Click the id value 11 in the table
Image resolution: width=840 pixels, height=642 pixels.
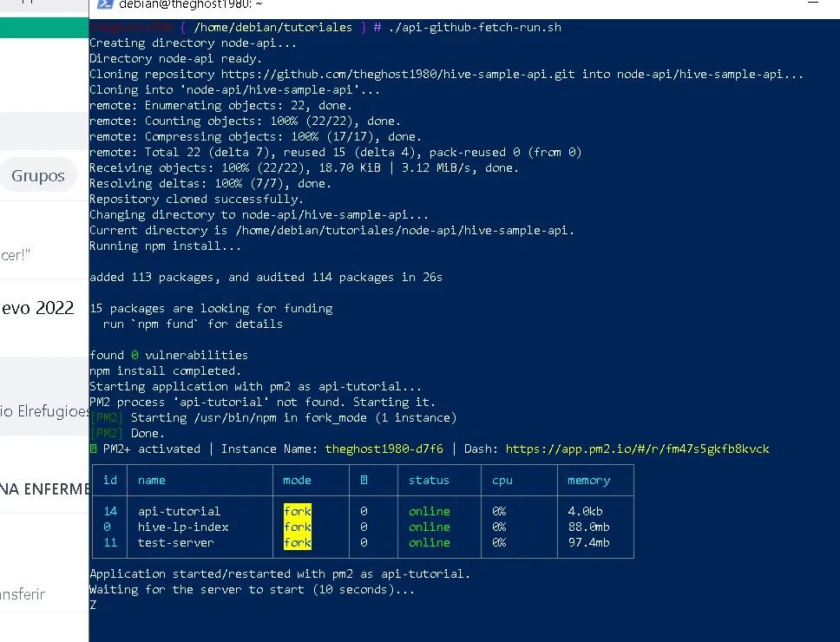[110, 542]
